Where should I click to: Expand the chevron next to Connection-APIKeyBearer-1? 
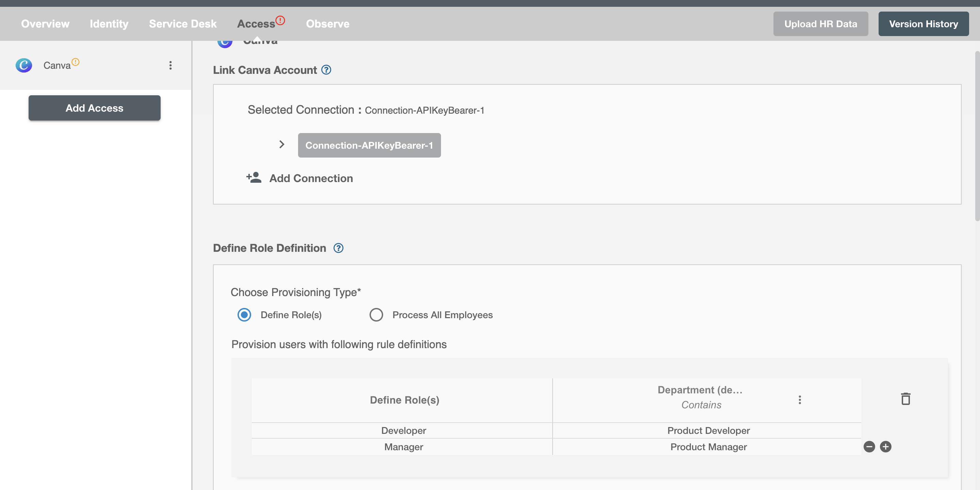click(282, 144)
